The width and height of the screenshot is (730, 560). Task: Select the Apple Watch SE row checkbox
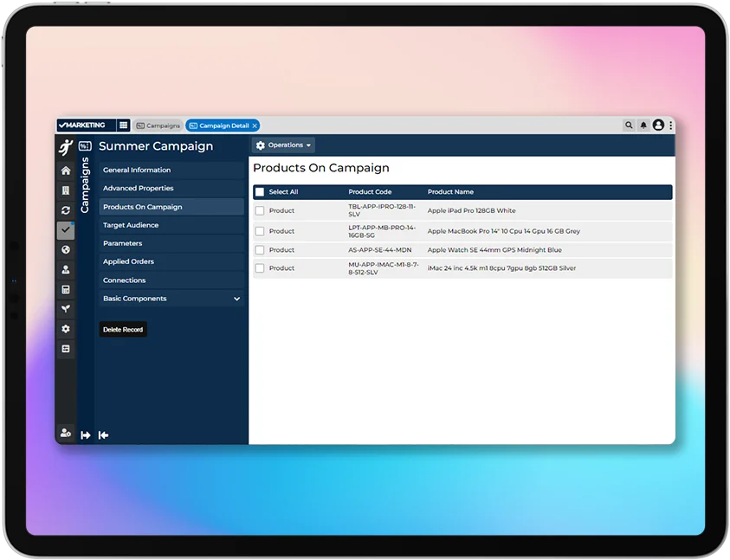(260, 250)
